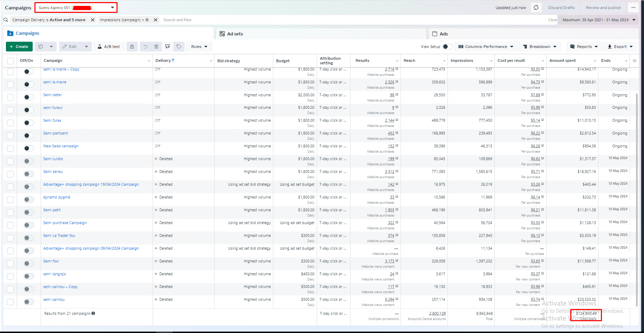This screenshot has height=333, width=644.
Task: Click the green Create button
Action: (19, 47)
